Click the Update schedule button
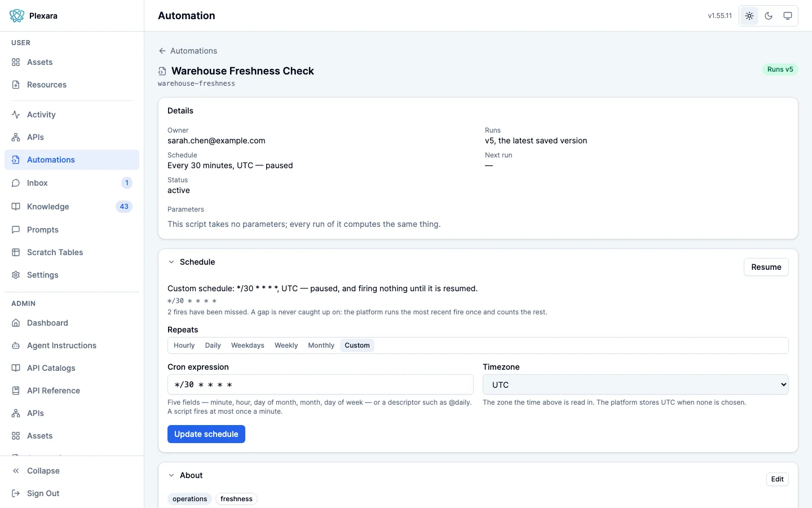812x508 pixels. [x=206, y=434]
